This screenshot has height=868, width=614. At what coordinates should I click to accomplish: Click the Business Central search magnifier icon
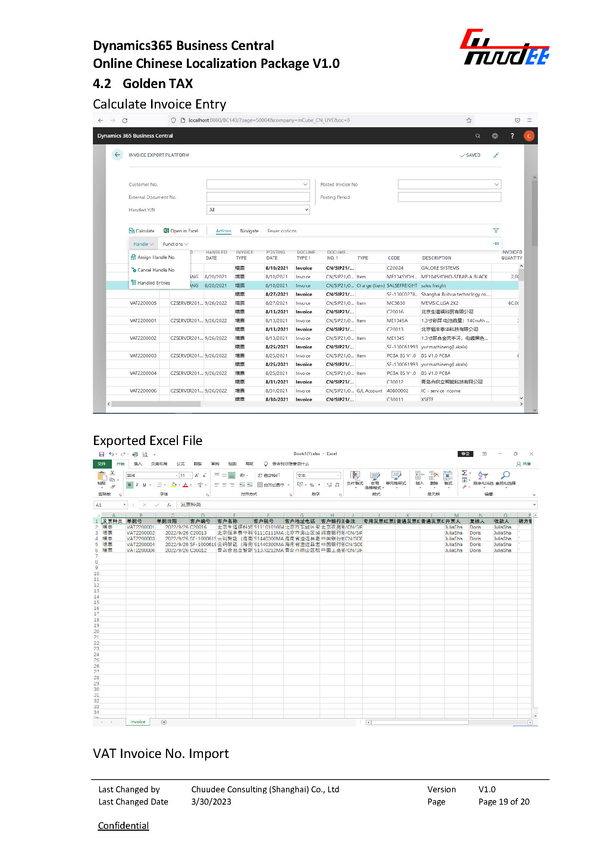(x=477, y=136)
